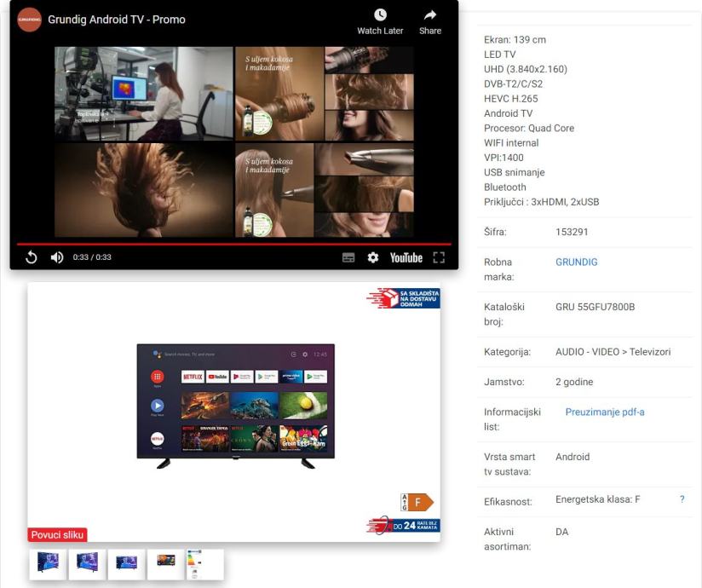Click the orange energy label F badge
This screenshot has height=588, width=702.
417,502
